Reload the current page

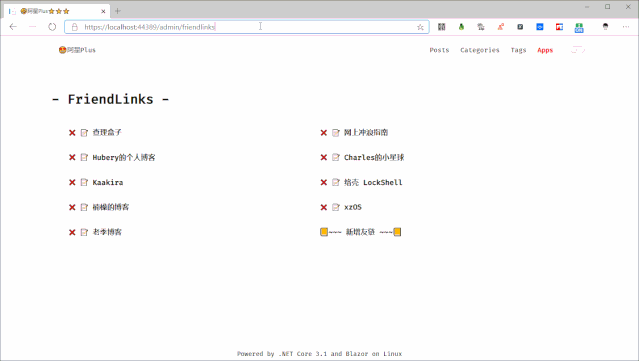coord(52,27)
